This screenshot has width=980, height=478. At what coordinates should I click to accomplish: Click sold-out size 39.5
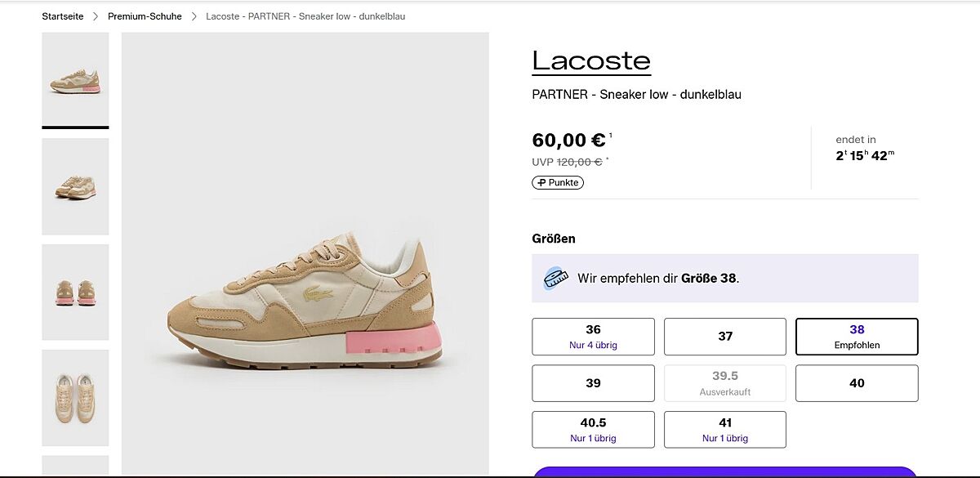[x=725, y=383]
